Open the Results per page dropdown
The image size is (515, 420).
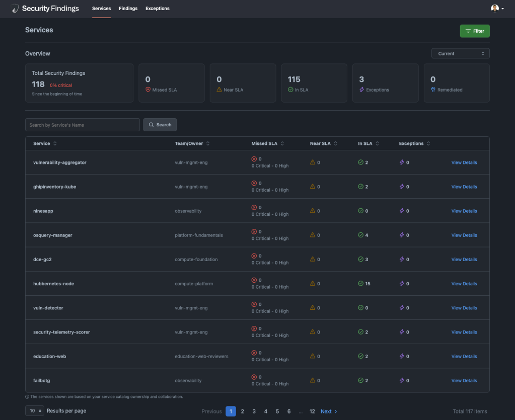pyautogui.click(x=34, y=410)
